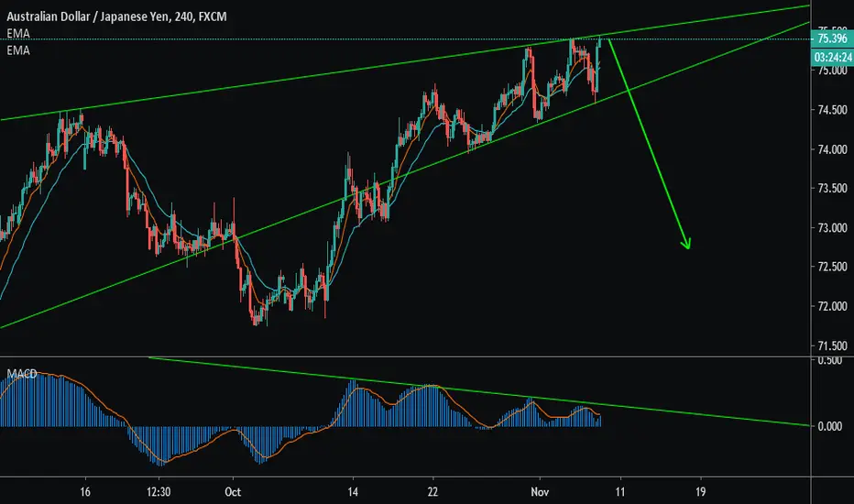854x504 pixels.
Task: Select the second EMA indicator label below the first
Action: (18, 50)
